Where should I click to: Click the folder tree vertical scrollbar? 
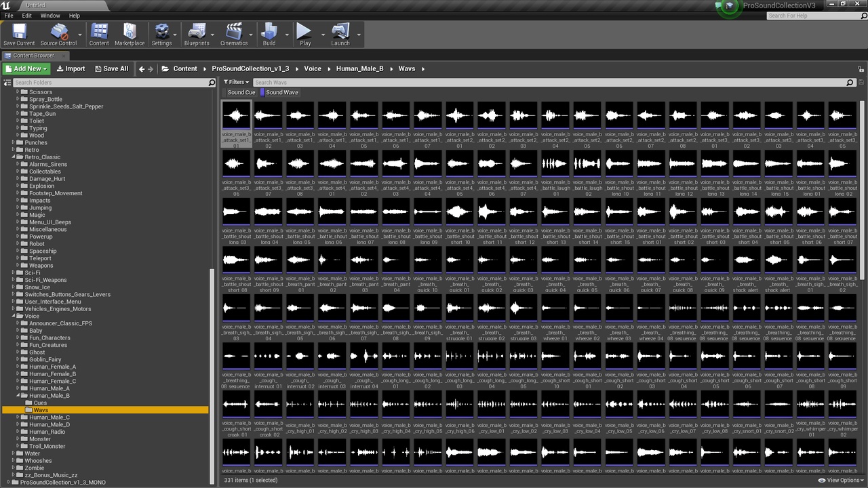point(213,376)
